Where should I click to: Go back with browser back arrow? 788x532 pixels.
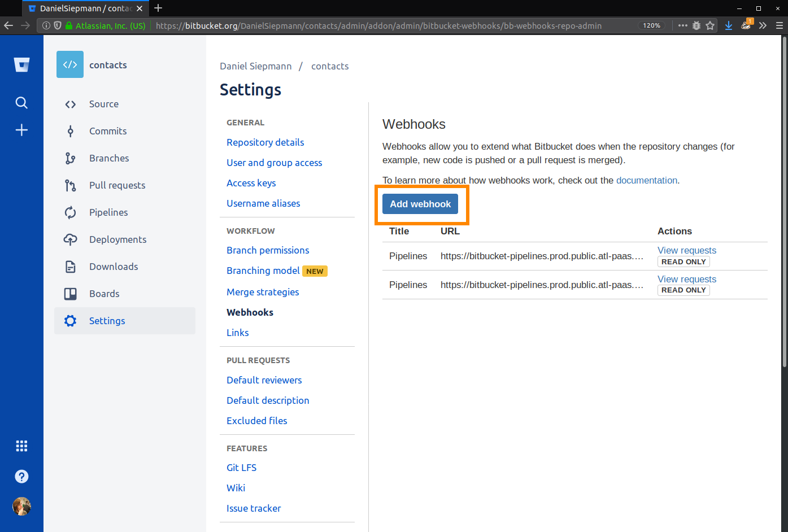pos(8,25)
